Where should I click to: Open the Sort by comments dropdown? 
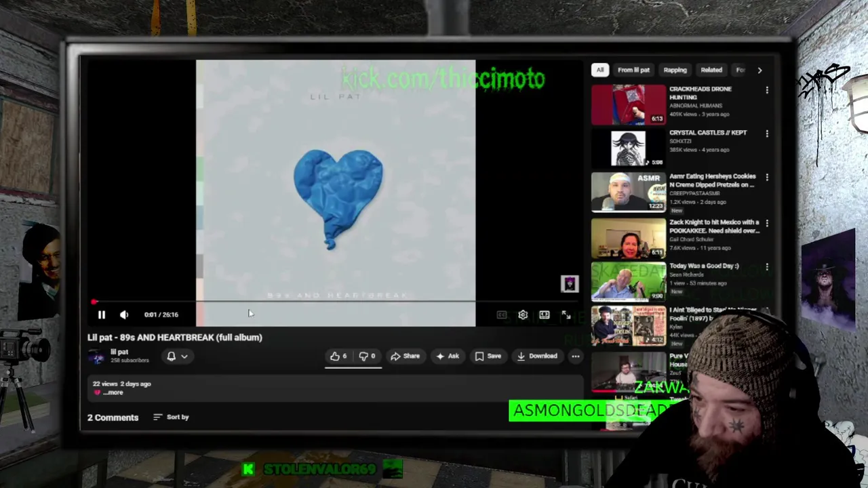(171, 417)
